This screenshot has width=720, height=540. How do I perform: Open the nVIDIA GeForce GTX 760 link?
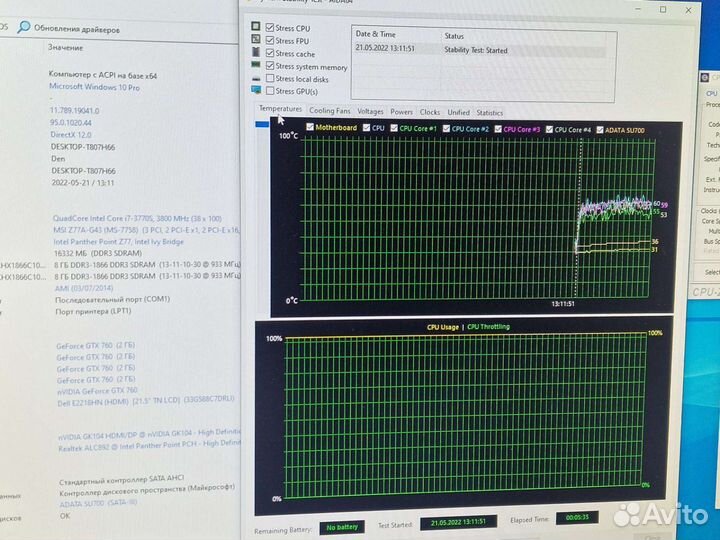tap(97, 391)
